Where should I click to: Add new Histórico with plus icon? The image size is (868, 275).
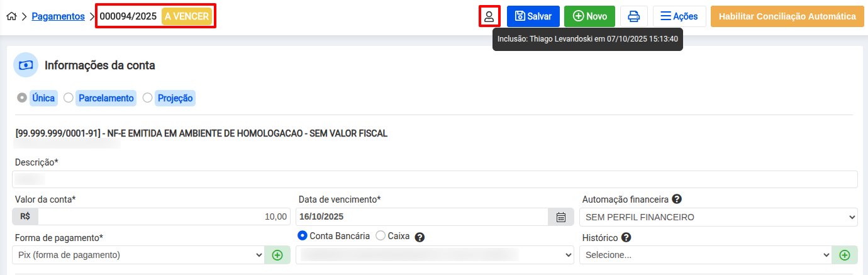[845, 255]
